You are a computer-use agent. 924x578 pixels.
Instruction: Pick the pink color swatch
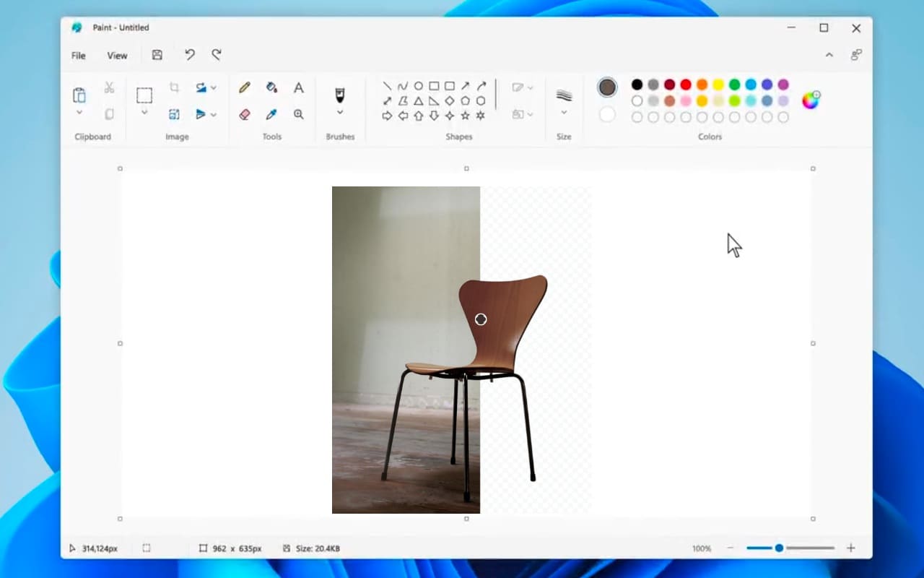coord(686,100)
